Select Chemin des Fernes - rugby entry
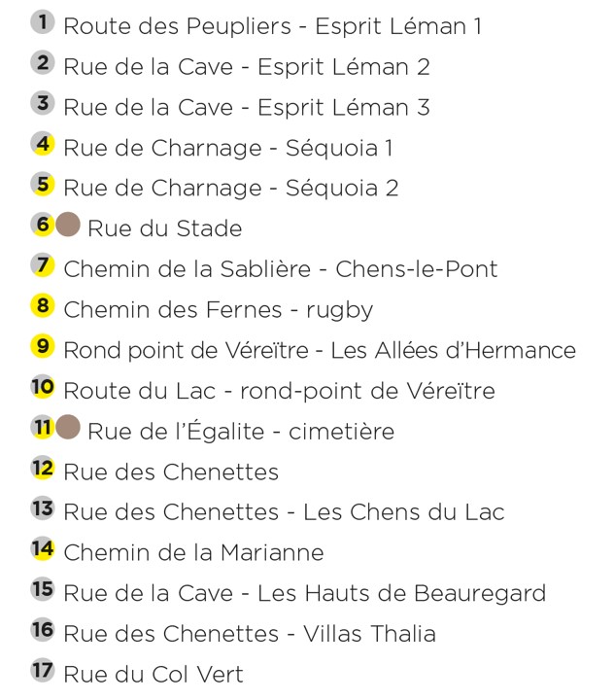Viewport: 614px width, 700px height. tap(219, 310)
